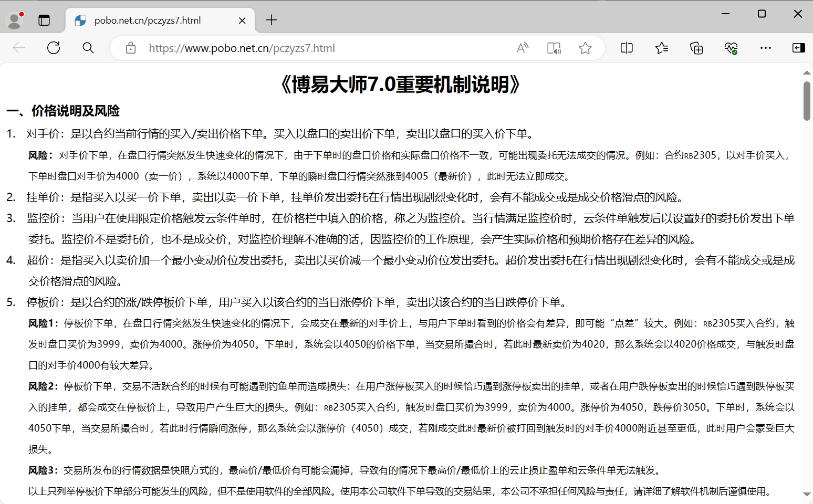Open Favorites list
This screenshot has height=504, width=813.
pos(662,48)
